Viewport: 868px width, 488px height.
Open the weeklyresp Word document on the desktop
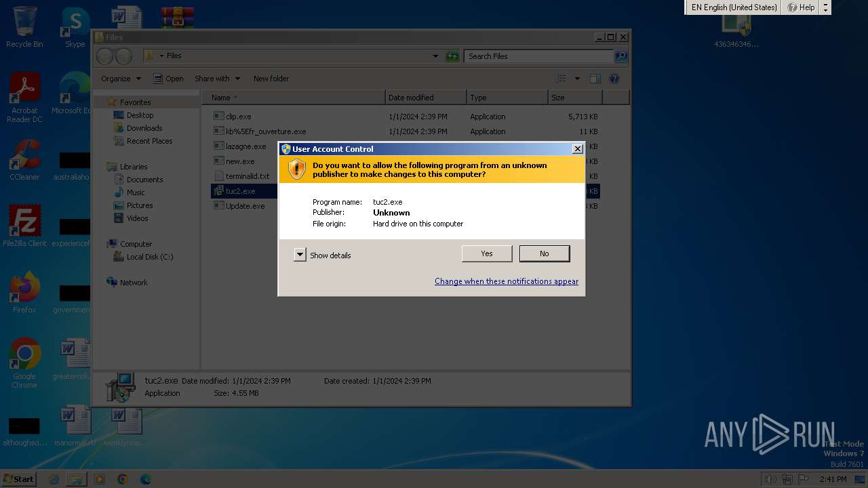tap(123, 426)
